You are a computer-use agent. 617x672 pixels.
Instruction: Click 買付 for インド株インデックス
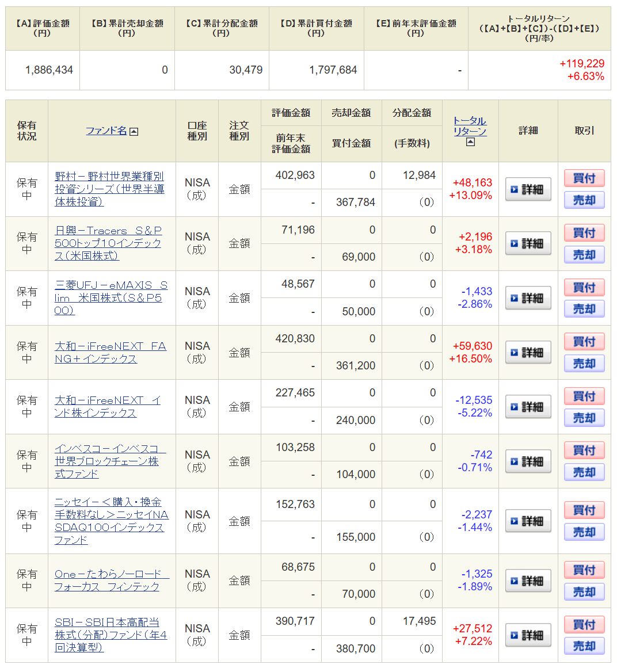coord(584,396)
